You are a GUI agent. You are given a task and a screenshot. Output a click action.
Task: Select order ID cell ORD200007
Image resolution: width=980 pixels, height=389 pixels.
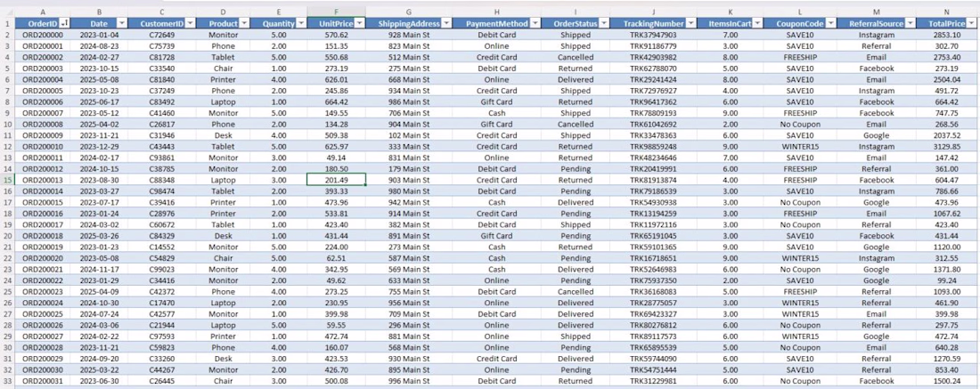click(x=43, y=113)
